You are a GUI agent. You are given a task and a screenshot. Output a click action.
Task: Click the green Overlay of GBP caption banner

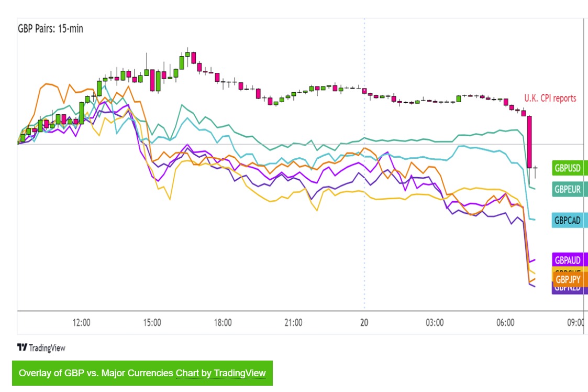point(94,373)
